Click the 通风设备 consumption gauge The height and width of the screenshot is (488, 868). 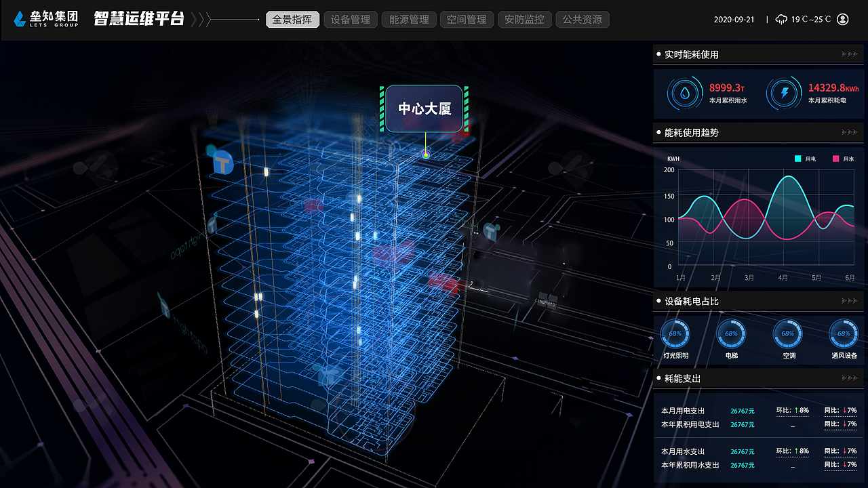pyautogui.click(x=844, y=334)
